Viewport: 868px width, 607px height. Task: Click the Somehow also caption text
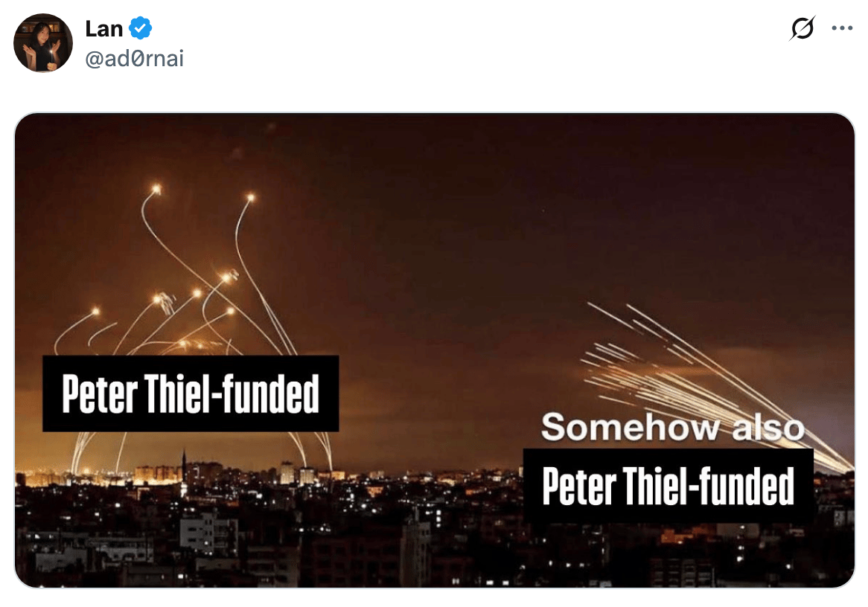(673, 428)
